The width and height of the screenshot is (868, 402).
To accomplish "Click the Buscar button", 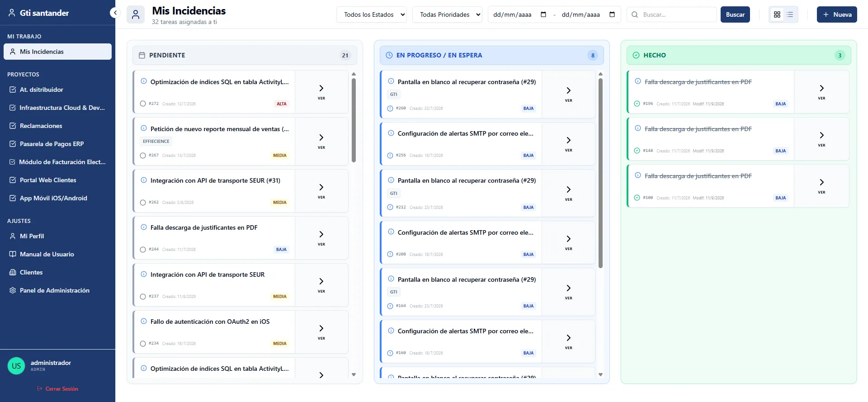I will (735, 14).
